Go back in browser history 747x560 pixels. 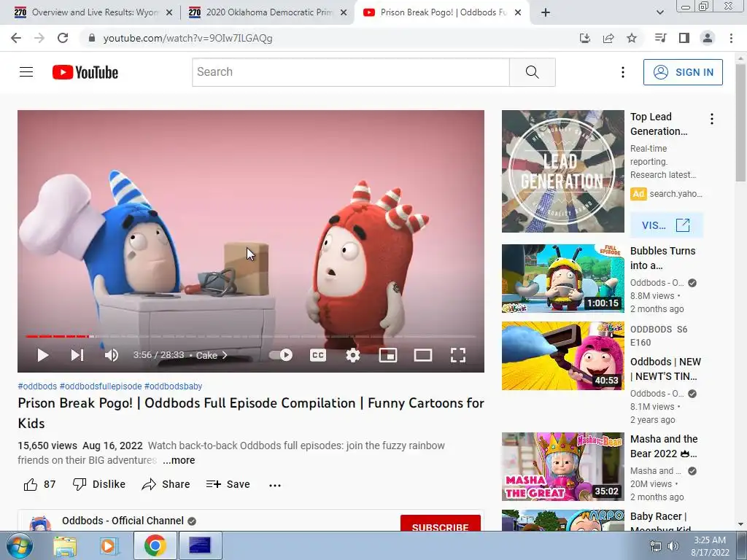pos(16,38)
